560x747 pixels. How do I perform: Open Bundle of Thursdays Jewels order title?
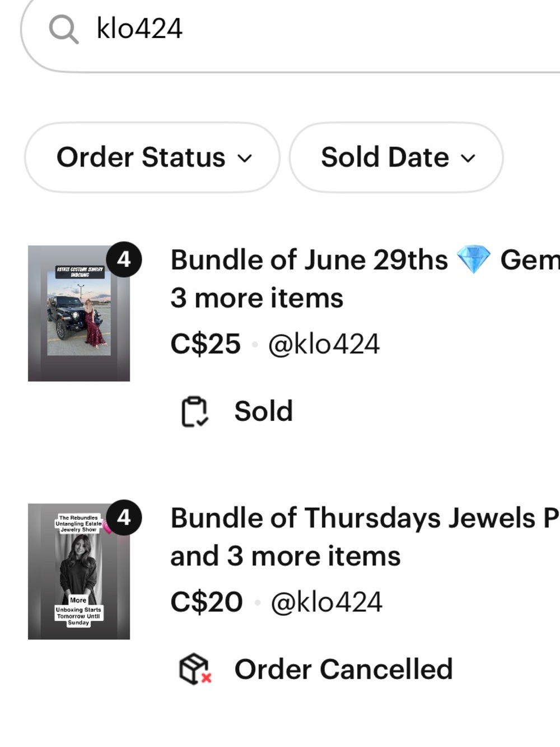click(x=365, y=537)
